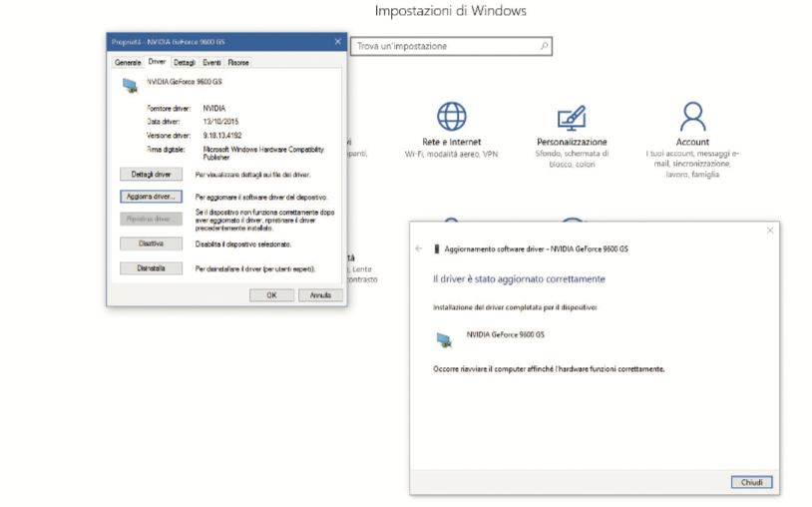Open Personalizzazione settings icon
The height and width of the screenshot is (507, 812).
coord(572,118)
